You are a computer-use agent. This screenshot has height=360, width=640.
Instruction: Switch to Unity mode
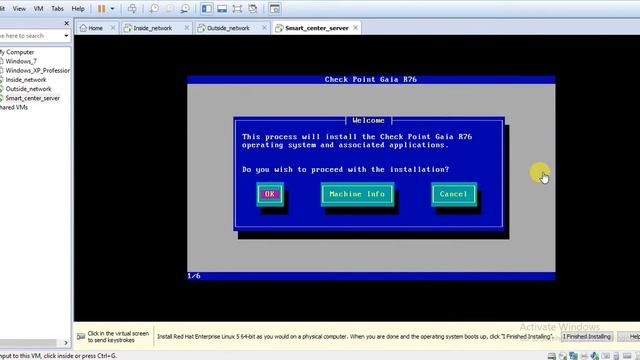pyautogui.click(x=253, y=9)
